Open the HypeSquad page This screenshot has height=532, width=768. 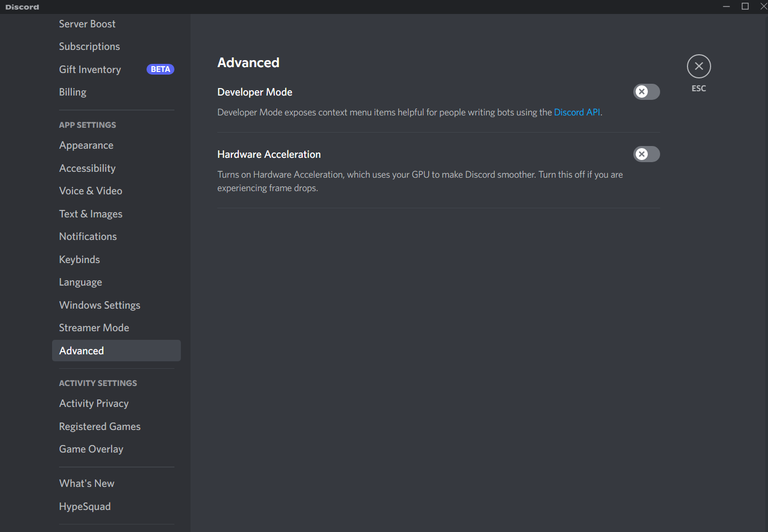click(x=85, y=507)
